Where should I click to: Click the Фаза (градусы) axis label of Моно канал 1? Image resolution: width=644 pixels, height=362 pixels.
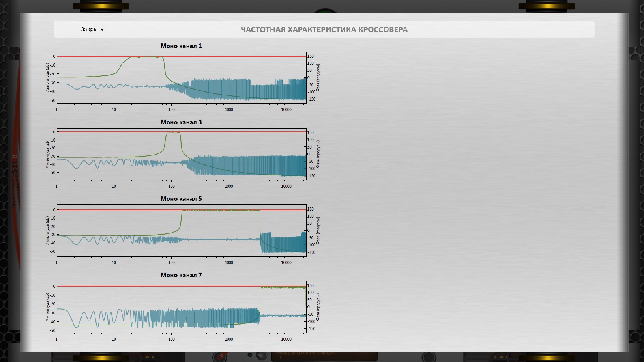pyautogui.click(x=318, y=78)
